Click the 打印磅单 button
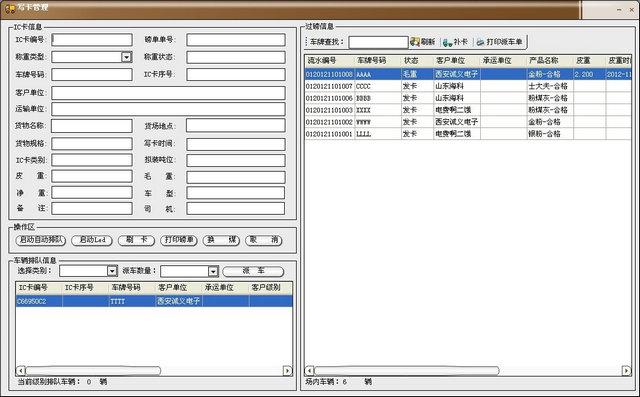Viewport: 640px width, 397px height. tap(179, 240)
